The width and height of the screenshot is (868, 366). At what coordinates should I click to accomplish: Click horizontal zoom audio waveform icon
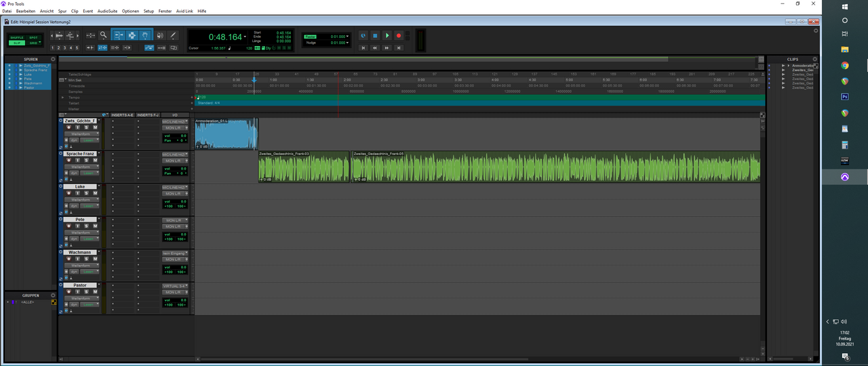pyautogui.click(x=59, y=35)
